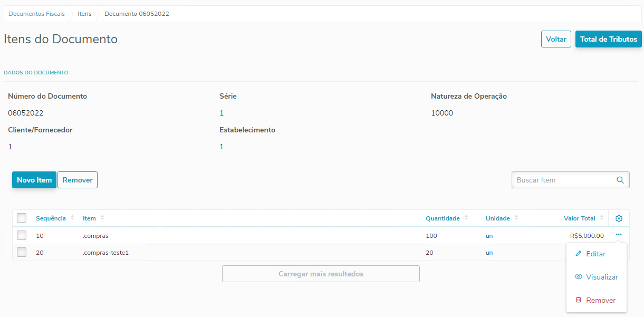Click the Total de Tributos button
Image resolution: width=644 pixels, height=317 pixels.
(608, 39)
